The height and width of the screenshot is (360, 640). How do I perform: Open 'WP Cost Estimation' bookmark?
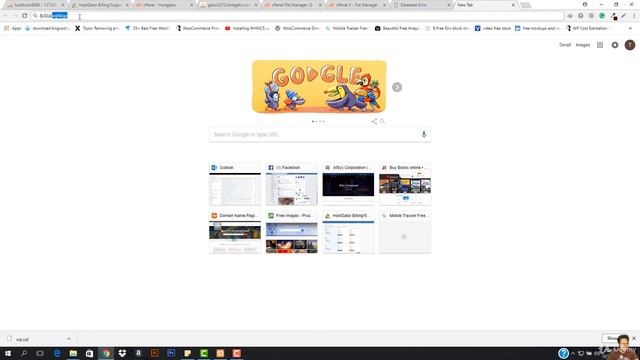point(587,28)
